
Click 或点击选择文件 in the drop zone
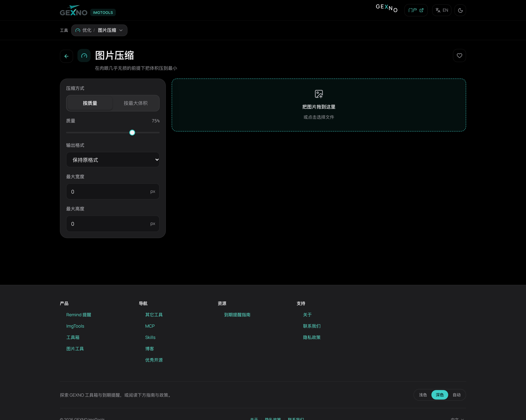[319, 117]
